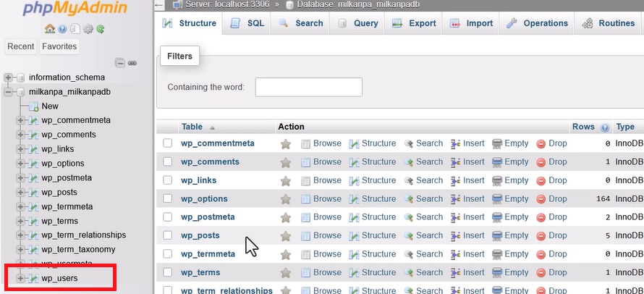
Task: Open navigation panel settings gear icon
Action: coord(88,29)
